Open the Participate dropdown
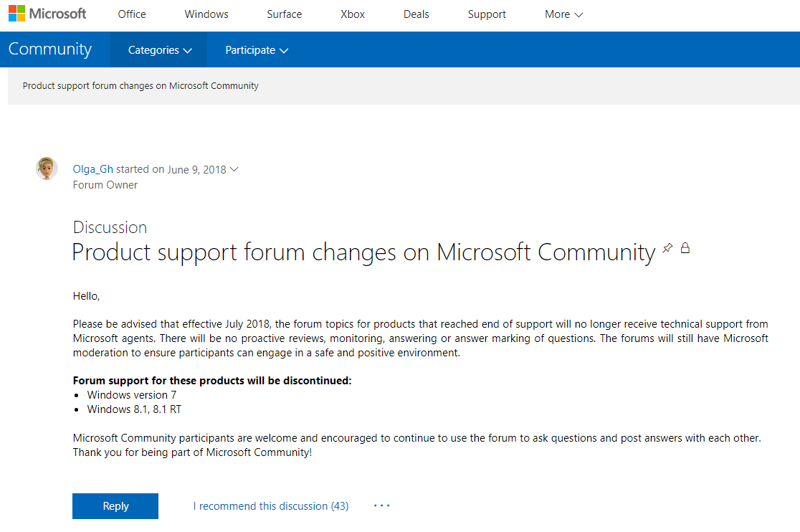Viewport: 800px width, 532px height. point(256,50)
